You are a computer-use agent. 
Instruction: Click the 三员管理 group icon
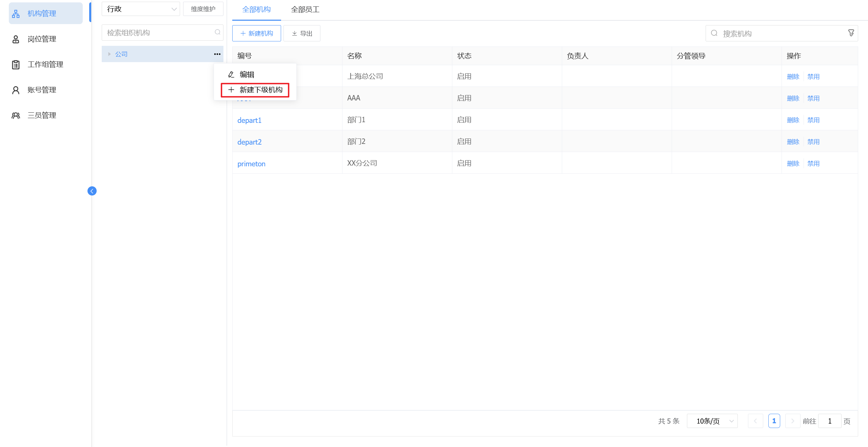point(16,115)
